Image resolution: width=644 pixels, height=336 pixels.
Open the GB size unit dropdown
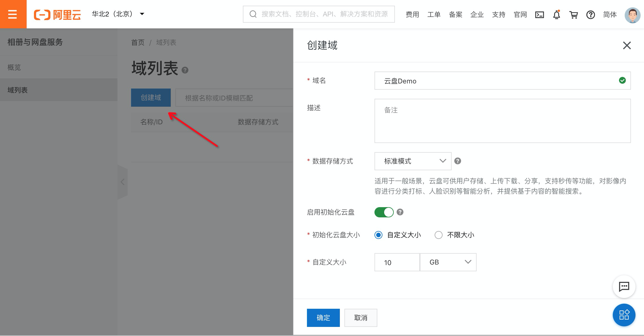click(448, 262)
